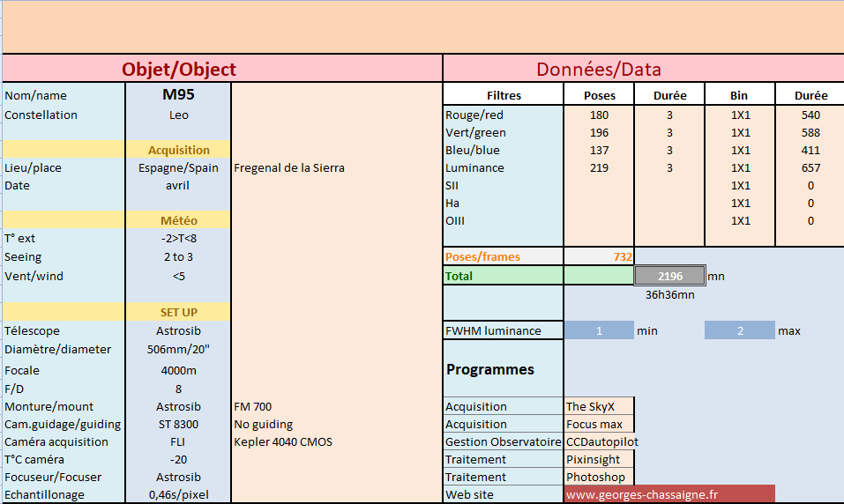Select The SkyX acquisition program cell
This screenshot has height=504, width=844.
pos(599,406)
